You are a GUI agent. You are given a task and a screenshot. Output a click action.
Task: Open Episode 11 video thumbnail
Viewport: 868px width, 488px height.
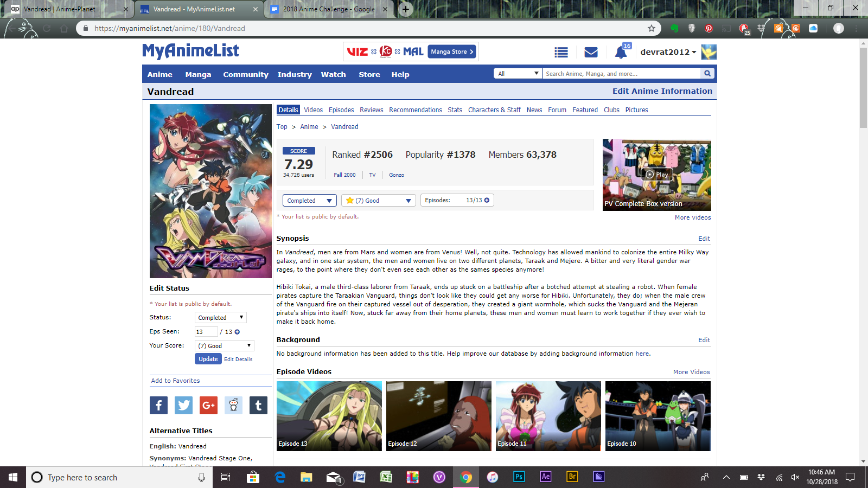[x=548, y=416]
